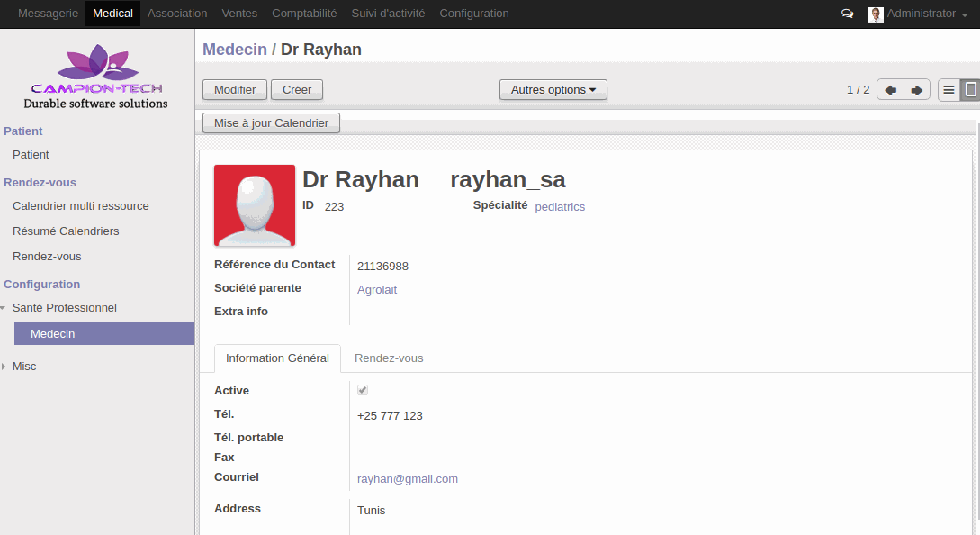Open the Autres options dropdown

pyautogui.click(x=553, y=89)
